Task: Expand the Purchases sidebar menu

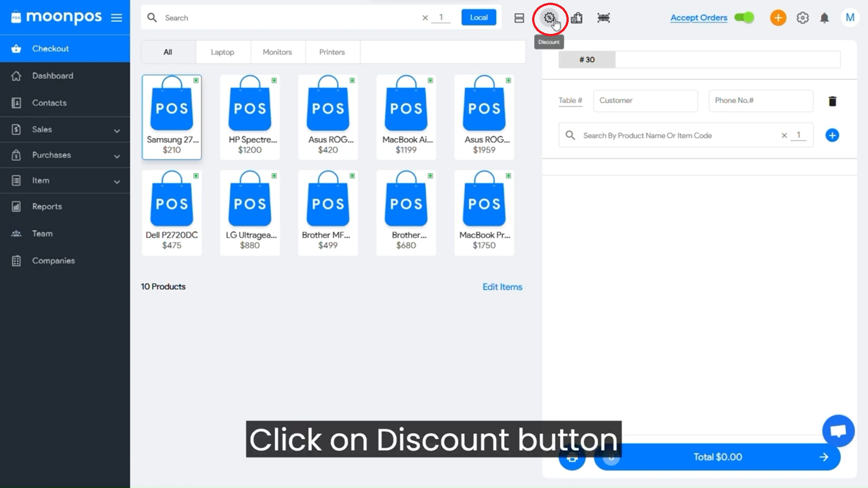Action: pos(65,155)
